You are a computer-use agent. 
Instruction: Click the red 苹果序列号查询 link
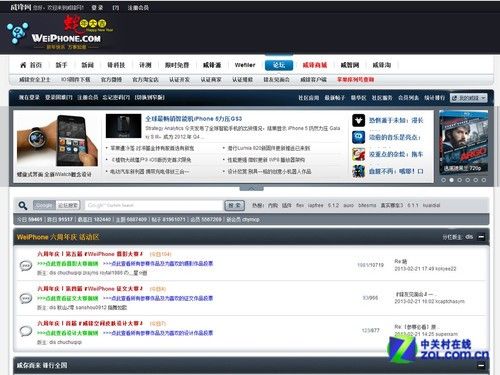click(355, 80)
